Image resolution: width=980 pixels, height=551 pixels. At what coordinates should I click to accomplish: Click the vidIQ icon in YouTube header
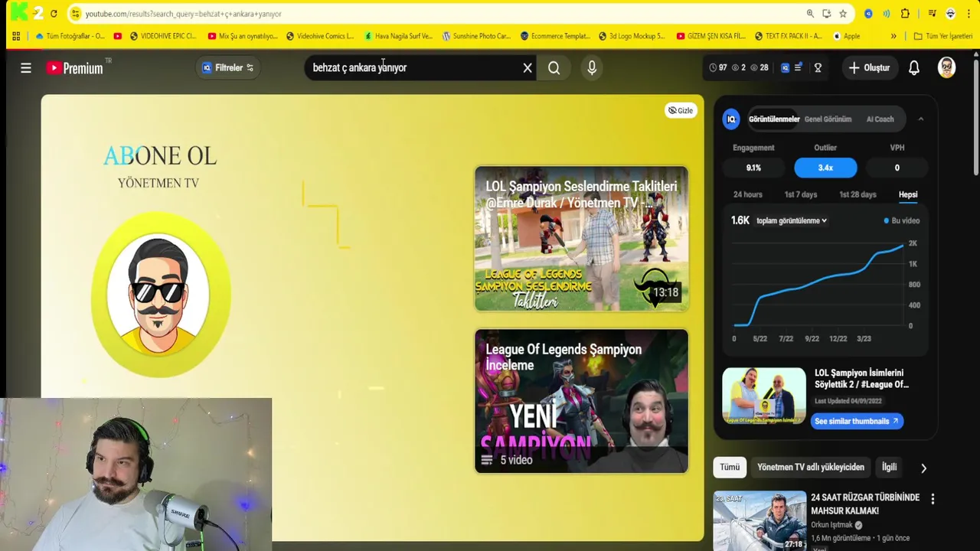coord(785,68)
